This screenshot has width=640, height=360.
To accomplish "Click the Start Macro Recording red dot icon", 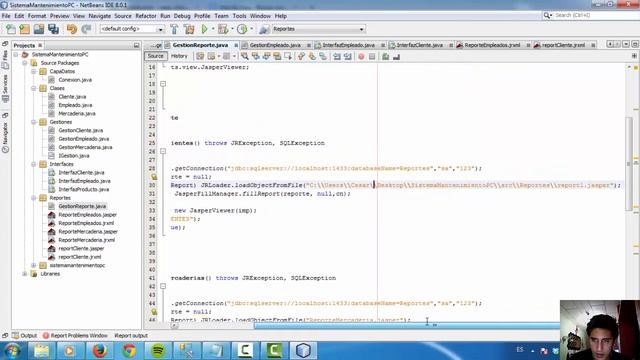I will 361,56.
